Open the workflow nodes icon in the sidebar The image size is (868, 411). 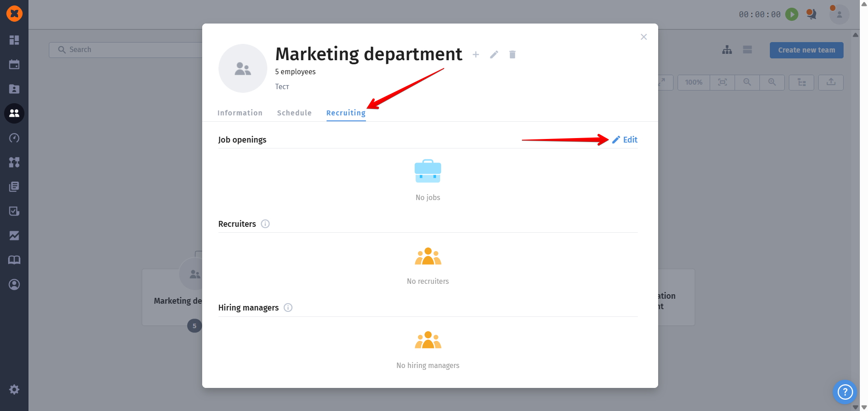14,162
